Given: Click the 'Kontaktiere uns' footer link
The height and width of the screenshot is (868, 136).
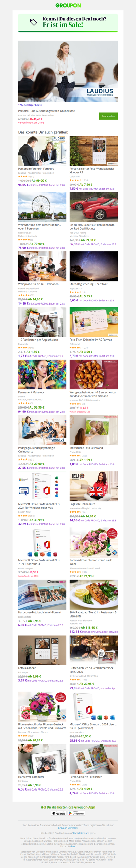Looking at the screenshot, I should click(x=81, y=833).
